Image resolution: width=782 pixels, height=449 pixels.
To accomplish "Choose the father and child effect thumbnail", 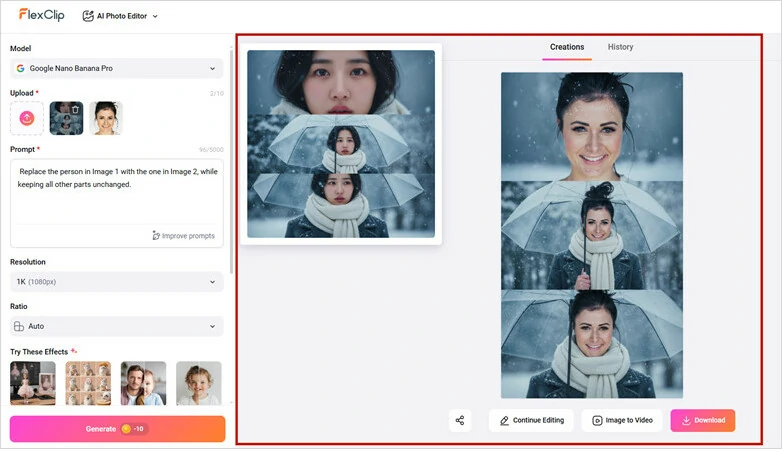I will coord(144,383).
